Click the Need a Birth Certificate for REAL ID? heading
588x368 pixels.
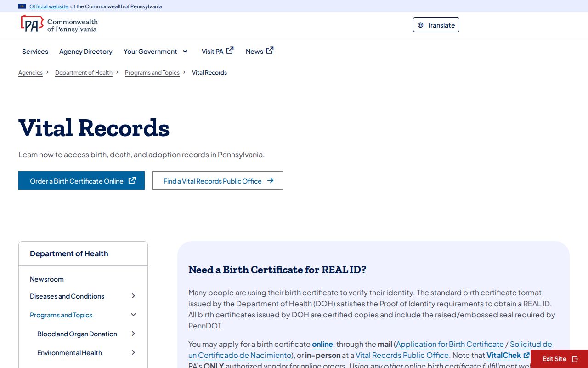pos(277,270)
